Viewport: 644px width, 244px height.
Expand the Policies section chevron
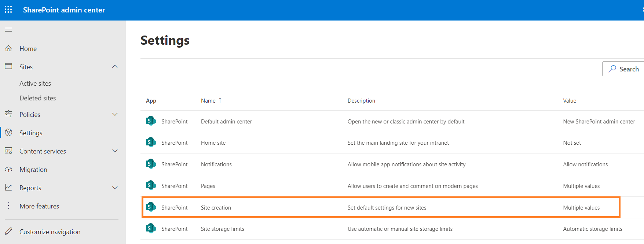pos(115,114)
